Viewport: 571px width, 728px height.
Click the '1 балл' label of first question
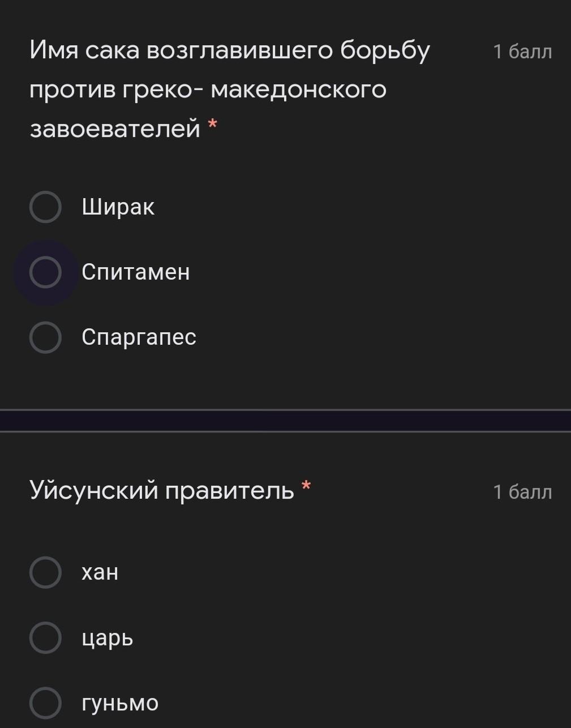click(x=522, y=52)
